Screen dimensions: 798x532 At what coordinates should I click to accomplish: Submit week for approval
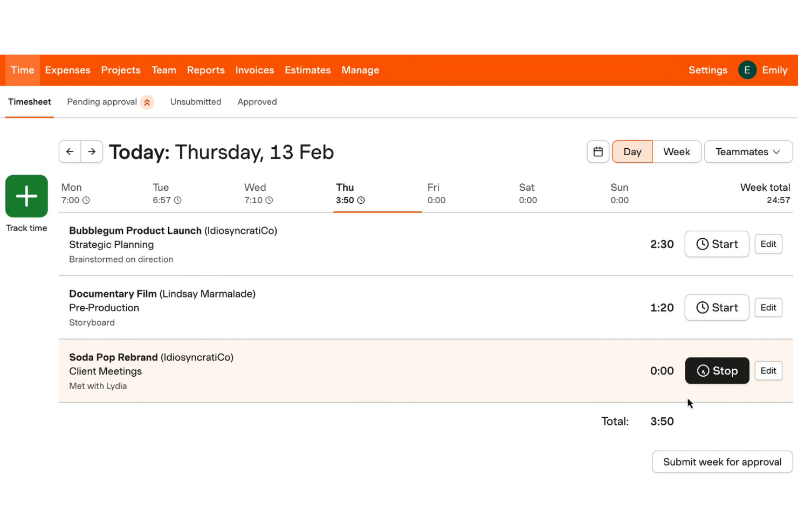[x=722, y=462]
